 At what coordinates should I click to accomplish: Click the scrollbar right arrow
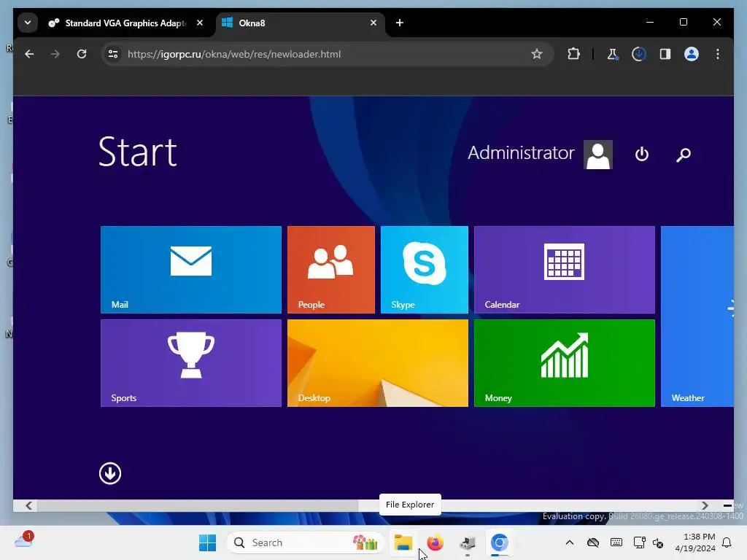tap(705, 505)
